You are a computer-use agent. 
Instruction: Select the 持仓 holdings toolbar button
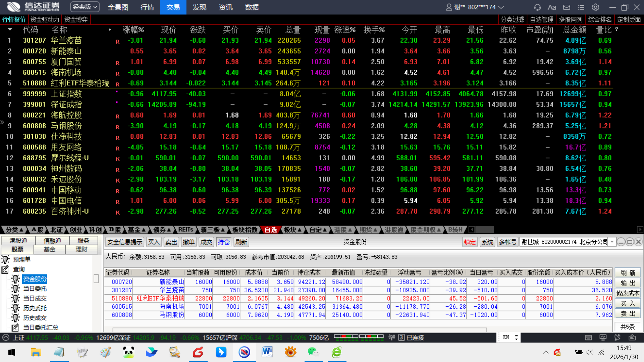tap(223, 242)
